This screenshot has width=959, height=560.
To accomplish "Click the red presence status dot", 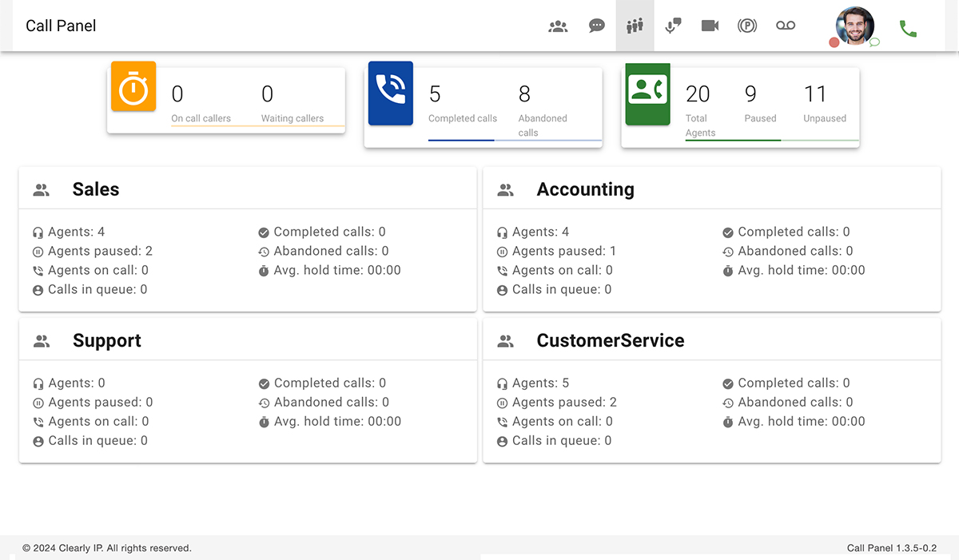I will point(834,42).
